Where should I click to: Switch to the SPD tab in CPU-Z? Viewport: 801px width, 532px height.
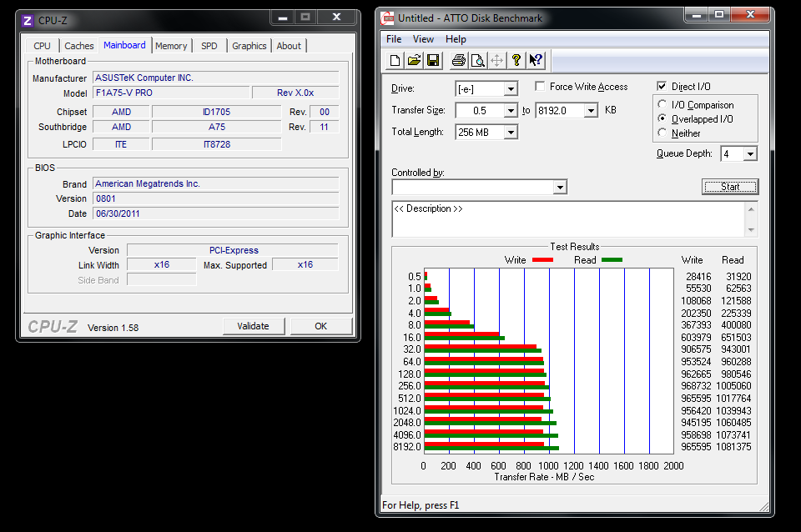(x=209, y=46)
